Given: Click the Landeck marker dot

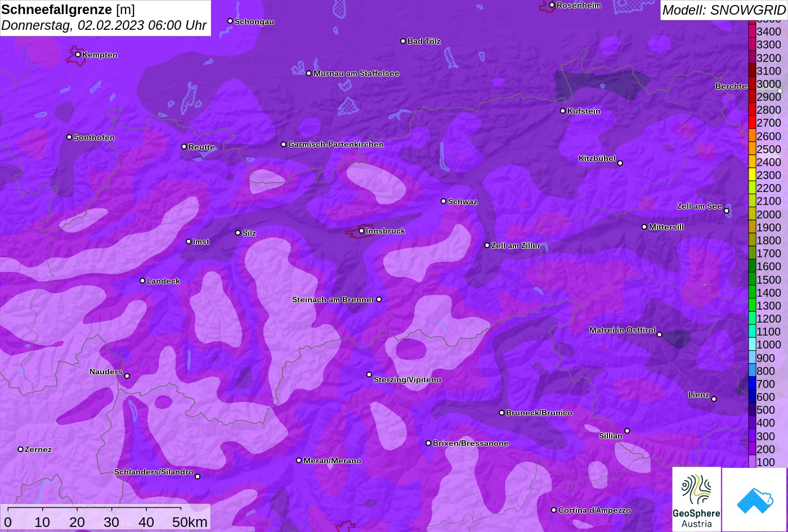Looking at the screenshot, I should (x=142, y=281).
